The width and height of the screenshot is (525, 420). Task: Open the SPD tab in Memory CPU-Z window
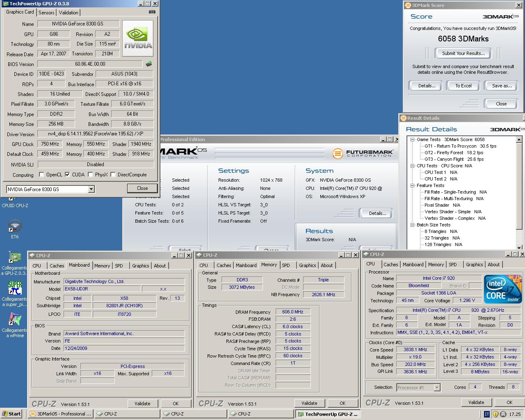click(x=286, y=265)
